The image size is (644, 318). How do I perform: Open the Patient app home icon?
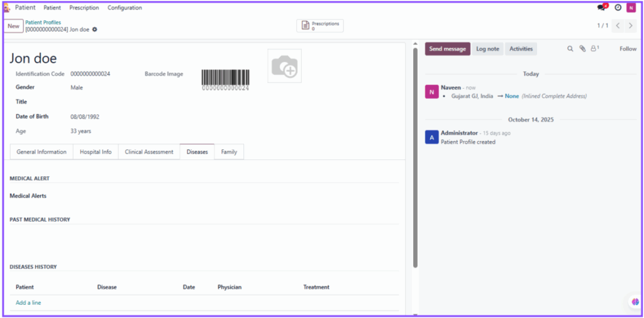click(7, 8)
